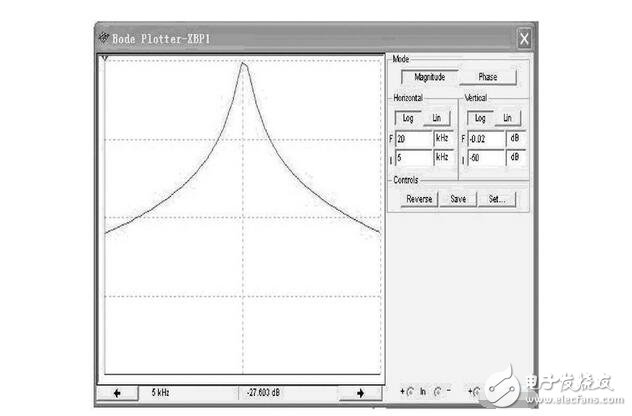Image resolution: width=632 pixels, height=416 pixels.
Task: Set vertical axis to Lin
Action: pos(509,117)
